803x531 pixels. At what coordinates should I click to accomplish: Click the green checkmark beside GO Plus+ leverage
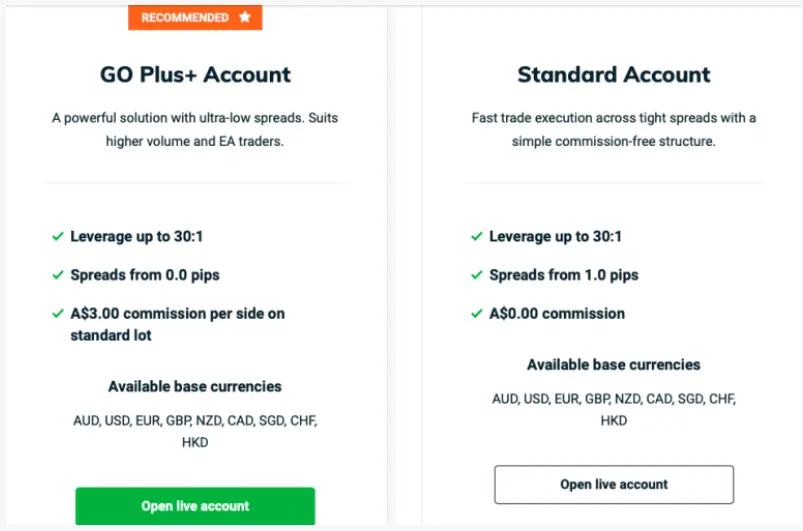point(58,236)
